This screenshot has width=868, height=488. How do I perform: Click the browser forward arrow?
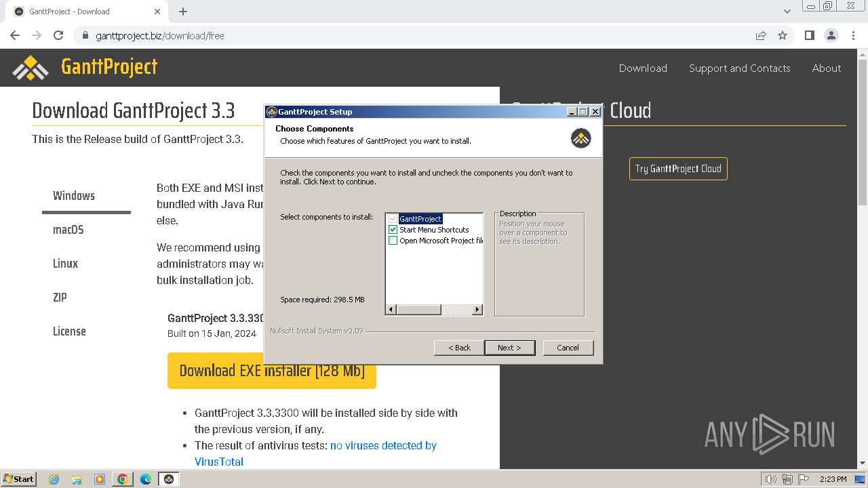coord(37,35)
